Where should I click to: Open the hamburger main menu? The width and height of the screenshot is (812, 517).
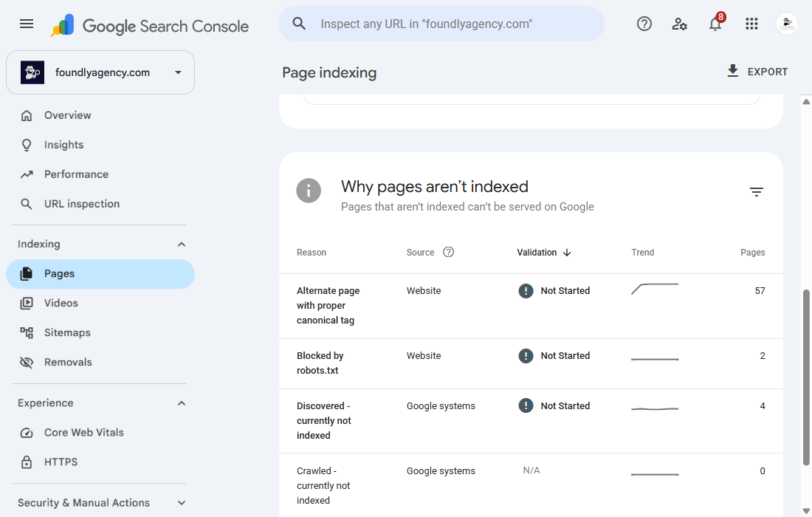point(27,24)
